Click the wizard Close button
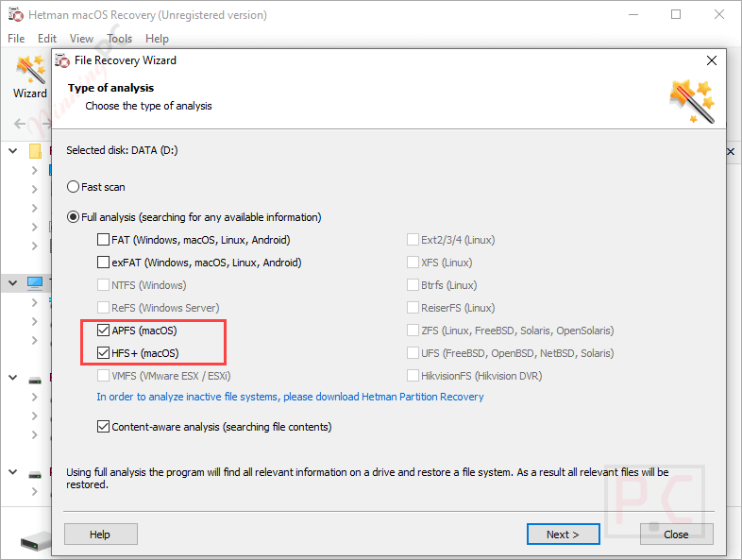Image resolution: width=742 pixels, height=560 pixels. (676, 534)
